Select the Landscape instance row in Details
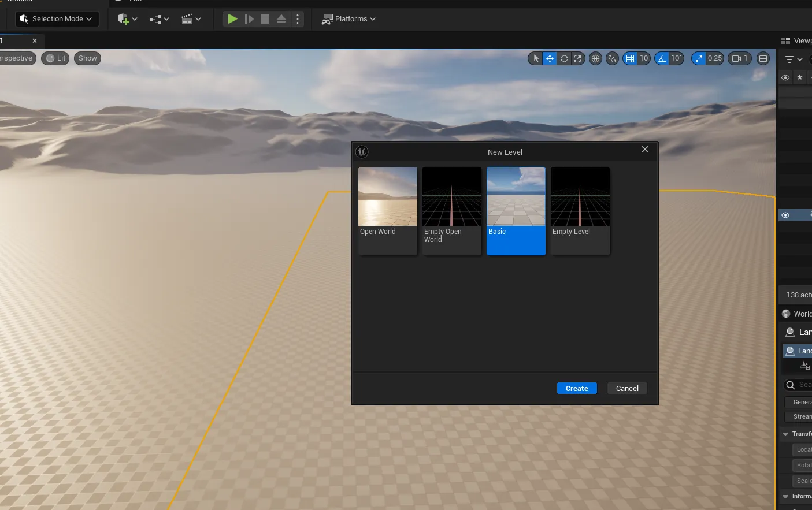The height and width of the screenshot is (510, 812). point(798,351)
